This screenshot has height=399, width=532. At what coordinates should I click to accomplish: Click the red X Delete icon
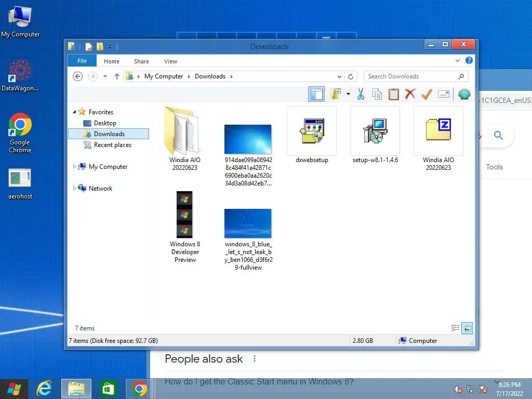pos(410,94)
